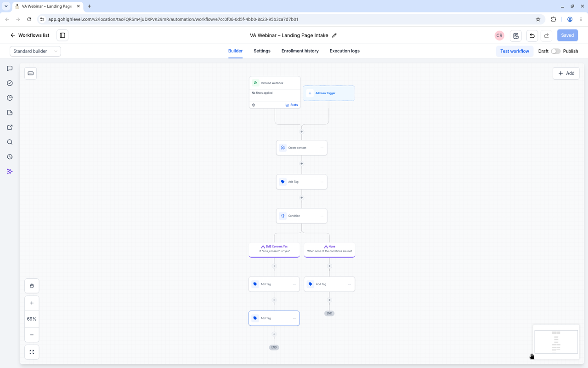Open workflow notes icon beside CR avatar
This screenshot has width=588, height=368.
point(516,35)
